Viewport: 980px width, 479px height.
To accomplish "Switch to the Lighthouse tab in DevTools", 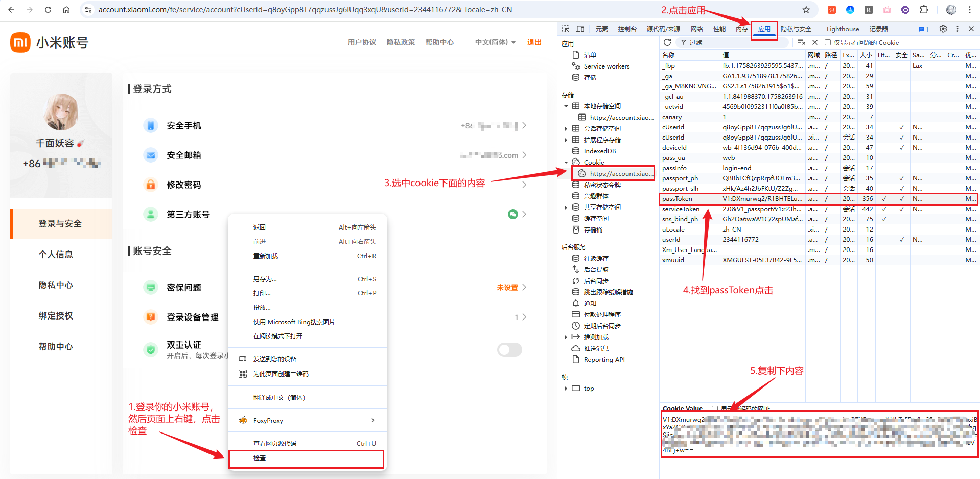I will (843, 29).
